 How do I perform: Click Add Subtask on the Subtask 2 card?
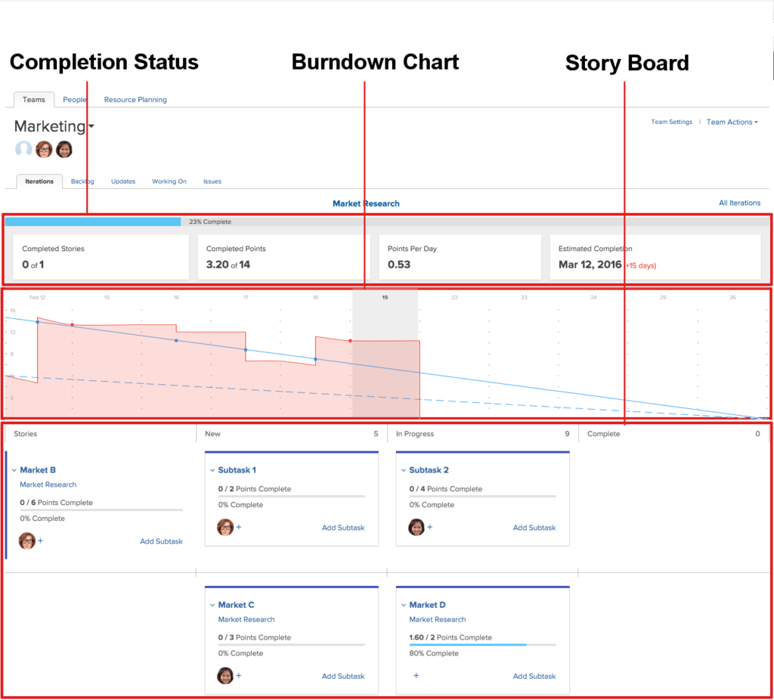[534, 527]
